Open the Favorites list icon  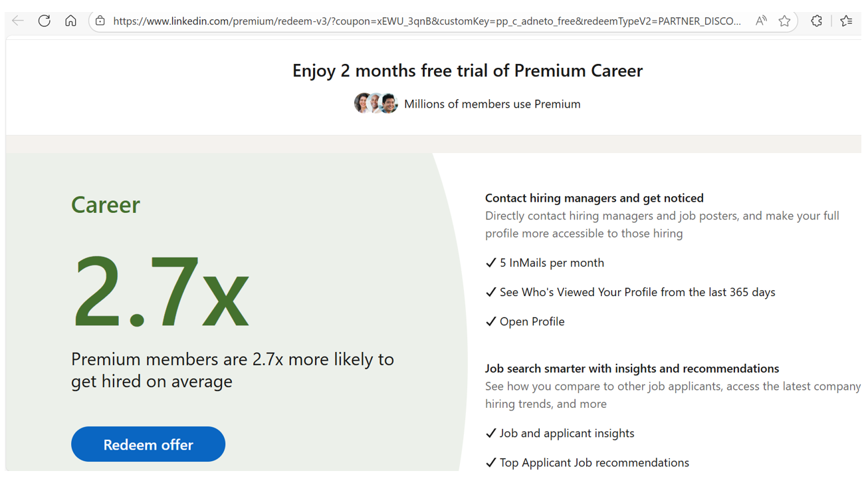tap(846, 21)
